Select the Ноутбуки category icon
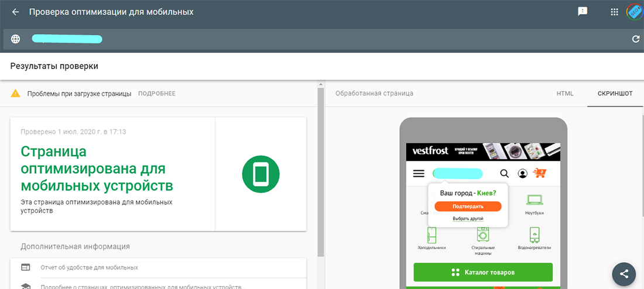Viewport: 644px width, 289px height. click(x=534, y=199)
